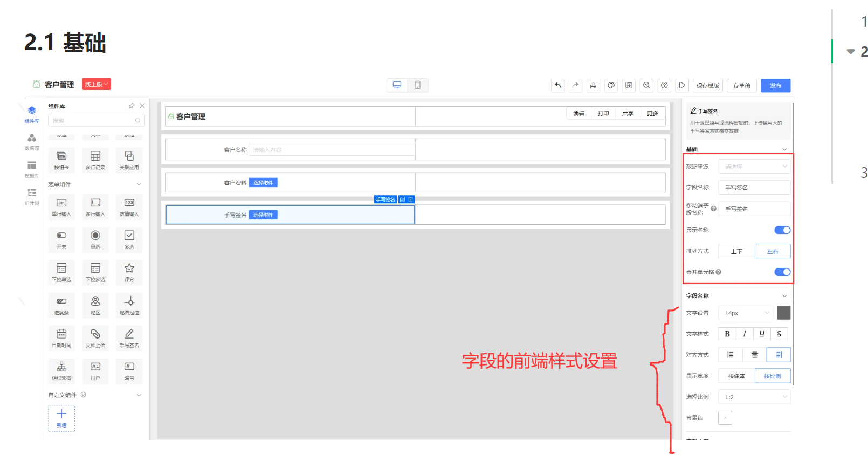Select the 地区 region component
Screen dimensions: 868x455
click(x=95, y=306)
